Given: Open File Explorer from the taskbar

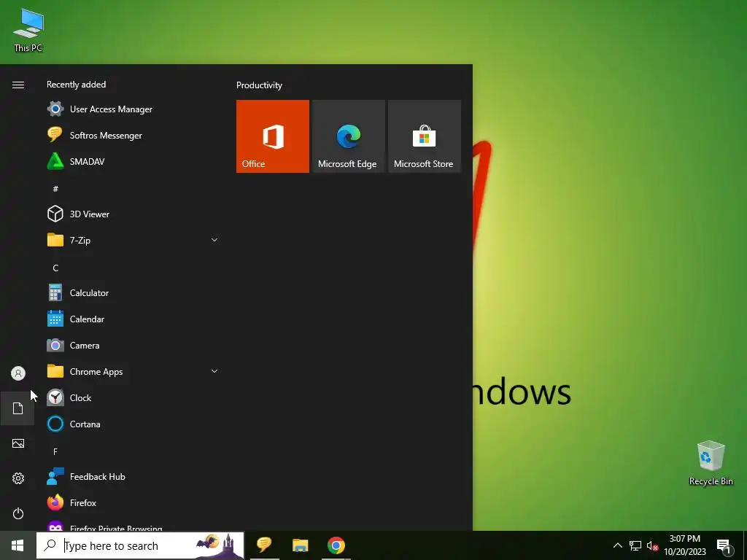Looking at the screenshot, I should point(300,545).
